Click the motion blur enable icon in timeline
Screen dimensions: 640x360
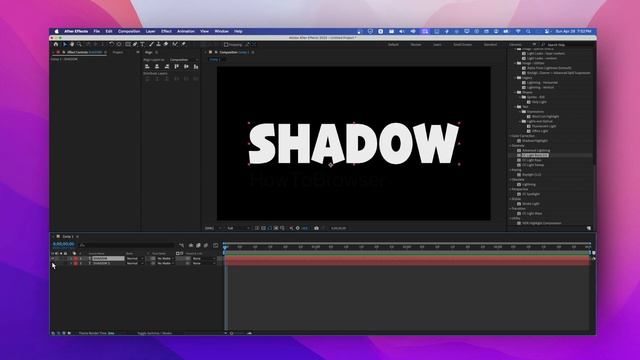206,245
